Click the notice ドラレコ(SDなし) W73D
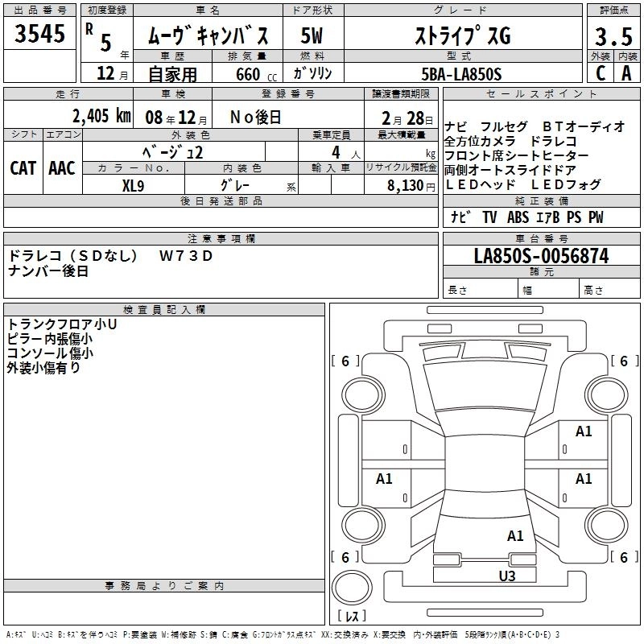 110,256
